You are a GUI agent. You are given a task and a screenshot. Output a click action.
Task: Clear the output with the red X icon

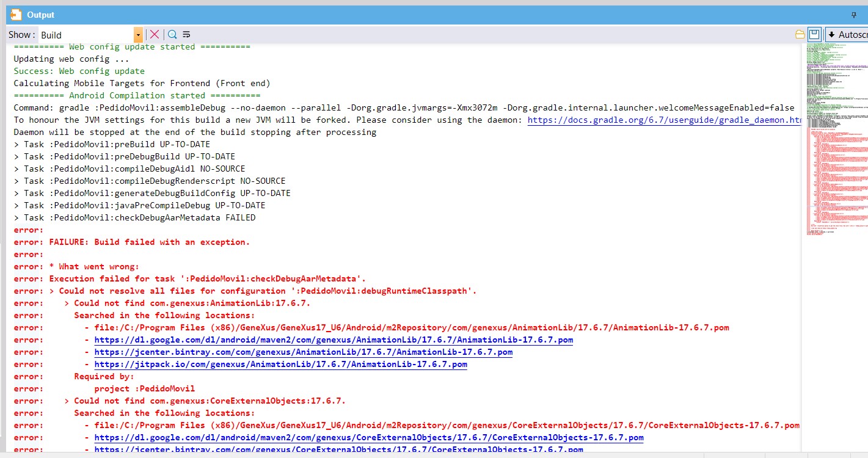point(155,35)
